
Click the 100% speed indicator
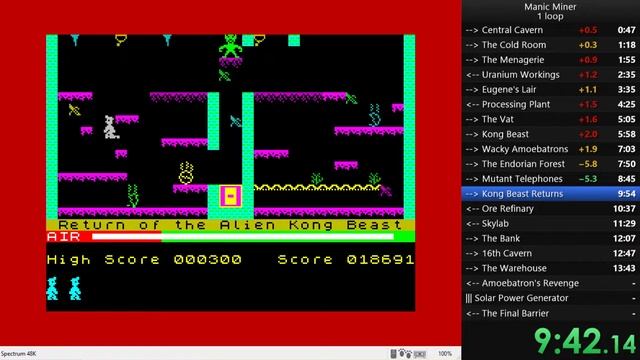click(x=445, y=353)
